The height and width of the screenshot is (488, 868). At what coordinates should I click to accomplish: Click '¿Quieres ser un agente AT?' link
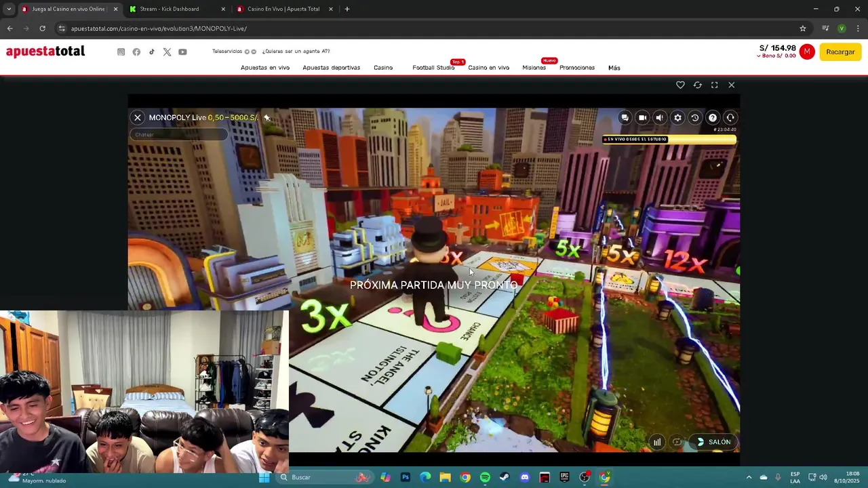296,52
